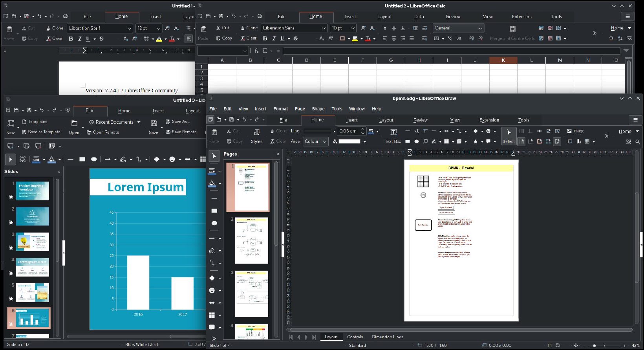Click the selection arrow tool in Draw's sidebar
The width and height of the screenshot is (644, 350).
point(214,156)
